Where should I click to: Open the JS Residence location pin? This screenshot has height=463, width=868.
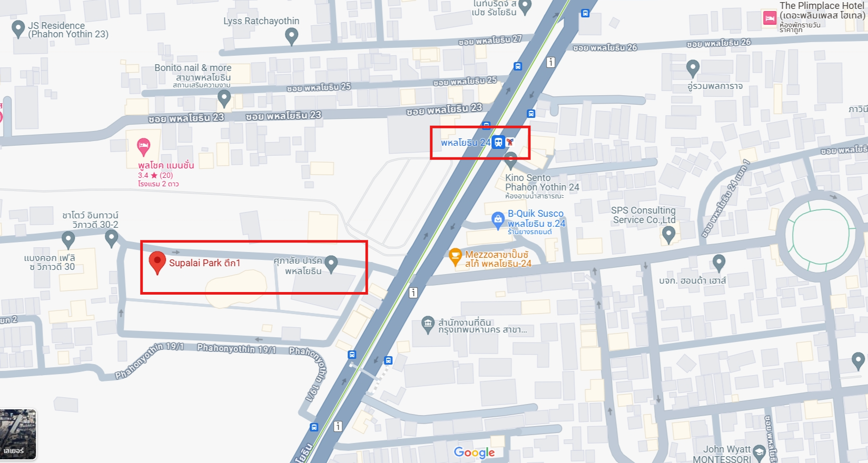coord(18,29)
